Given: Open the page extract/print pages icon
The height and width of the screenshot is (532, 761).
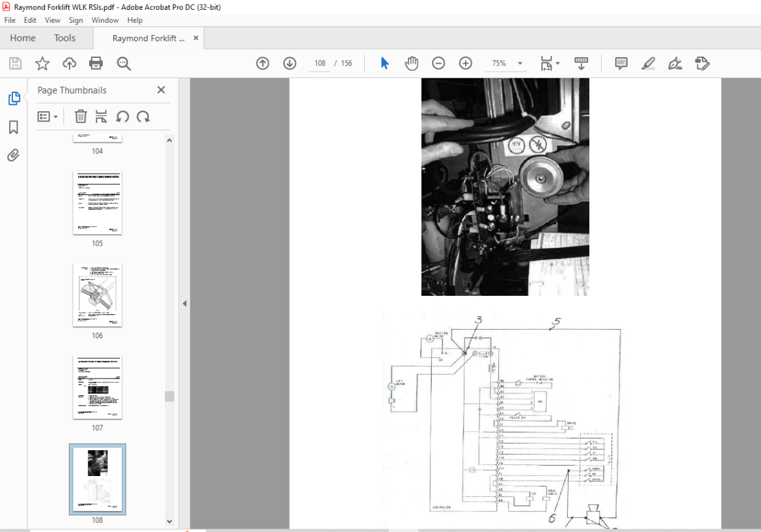Looking at the screenshot, I should click(101, 116).
